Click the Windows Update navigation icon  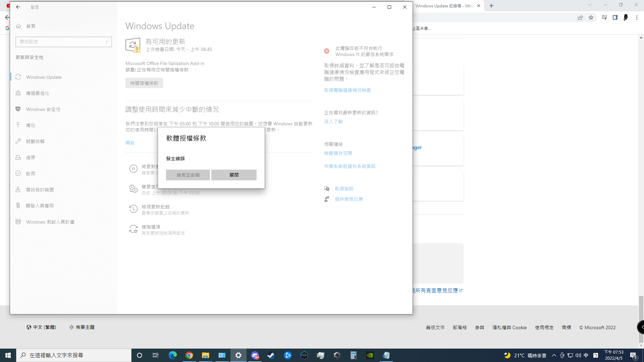(x=18, y=77)
